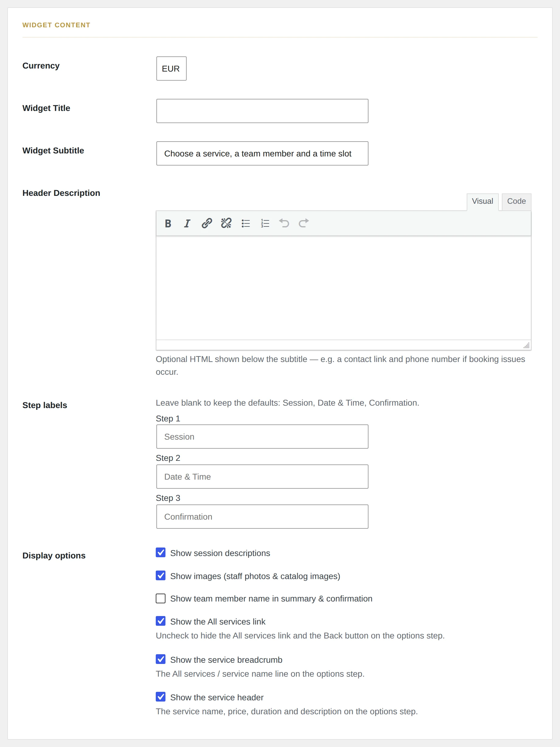Click the 'Optional HTML shown below the subtitle' help text
This screenshot has height=747, width=560.
pyautogui.click(x=340, y=365)
